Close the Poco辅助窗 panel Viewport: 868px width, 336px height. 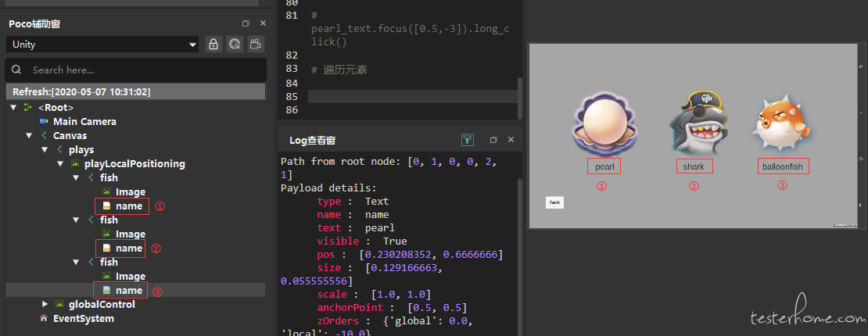263,23
